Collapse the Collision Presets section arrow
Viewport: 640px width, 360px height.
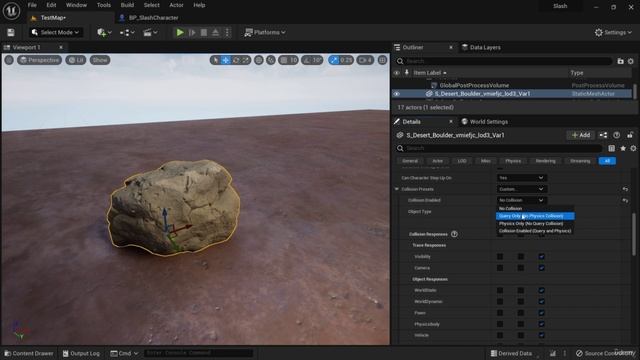[396, 189]
